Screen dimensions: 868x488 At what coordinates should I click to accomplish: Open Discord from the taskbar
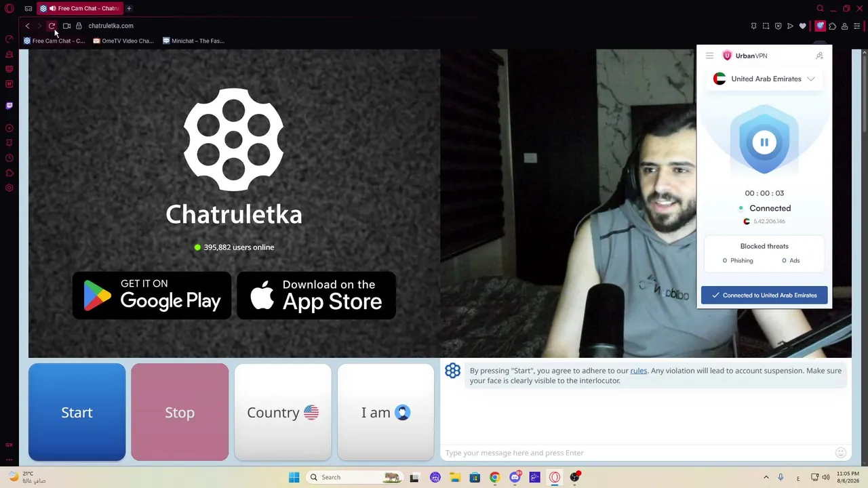click(x=515, y=477)
